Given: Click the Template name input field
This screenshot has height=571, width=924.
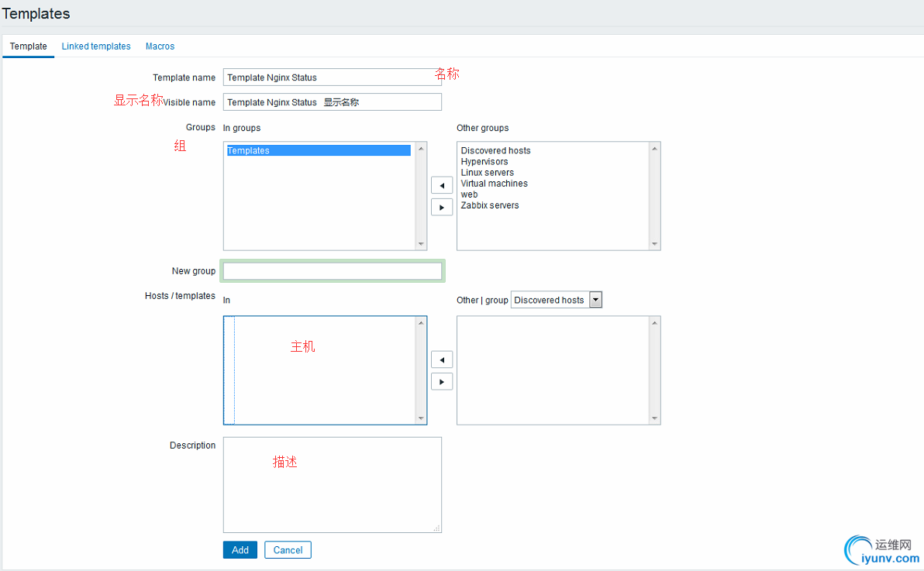Looking at the screenshot, I should pos(332,77).
